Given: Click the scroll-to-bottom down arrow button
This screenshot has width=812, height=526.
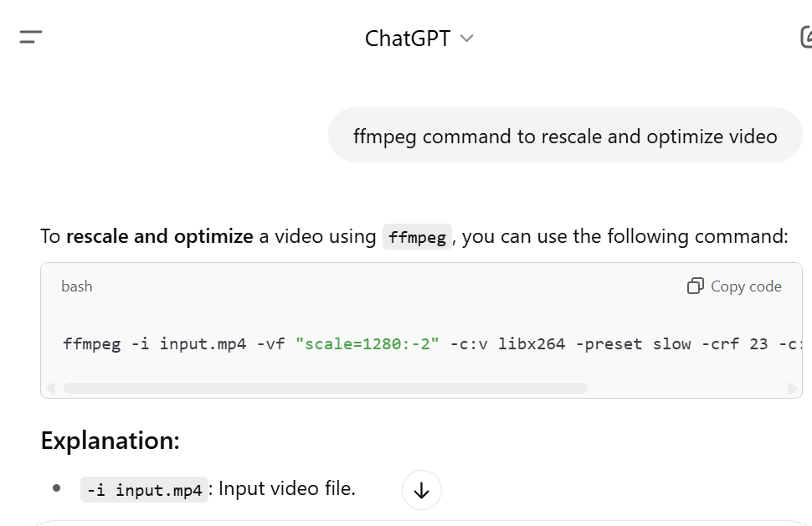Looking at the screenshot, I should [x=422, y=490].
